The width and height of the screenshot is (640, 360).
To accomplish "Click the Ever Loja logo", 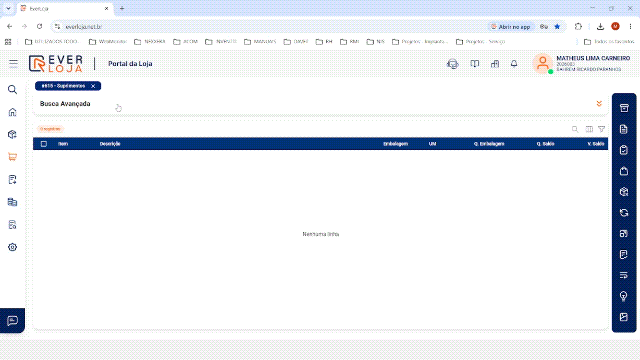I will 56,64.
